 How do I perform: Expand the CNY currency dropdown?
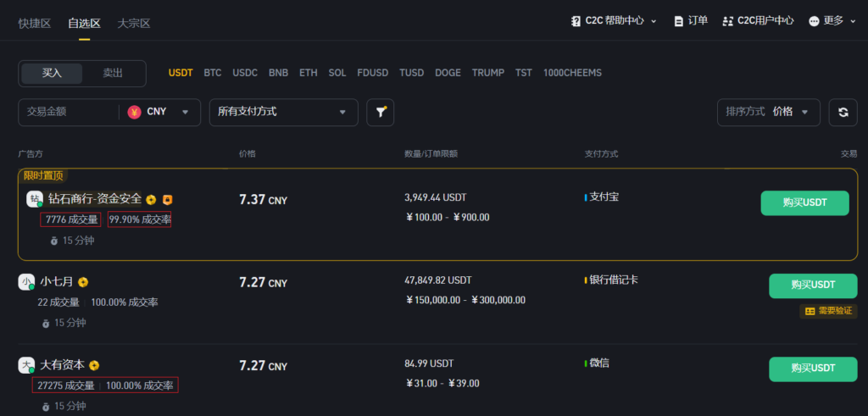(x=159, y=112)
